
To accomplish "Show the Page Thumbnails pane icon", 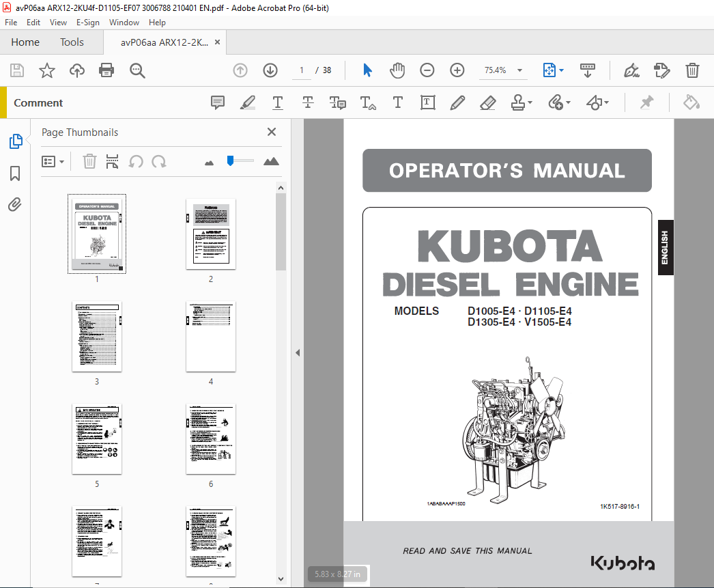I will [16, 141].
